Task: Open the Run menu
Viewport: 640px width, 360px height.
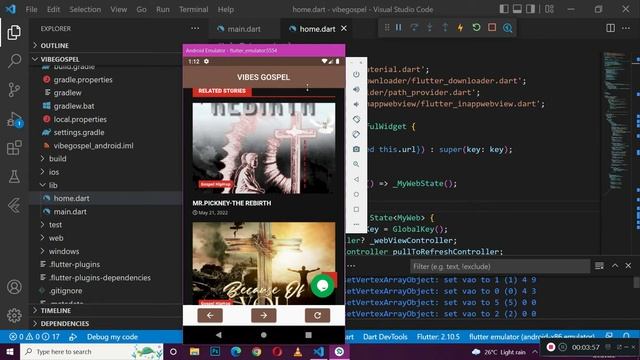Action: pyautogui.click(x=162, y=9)
